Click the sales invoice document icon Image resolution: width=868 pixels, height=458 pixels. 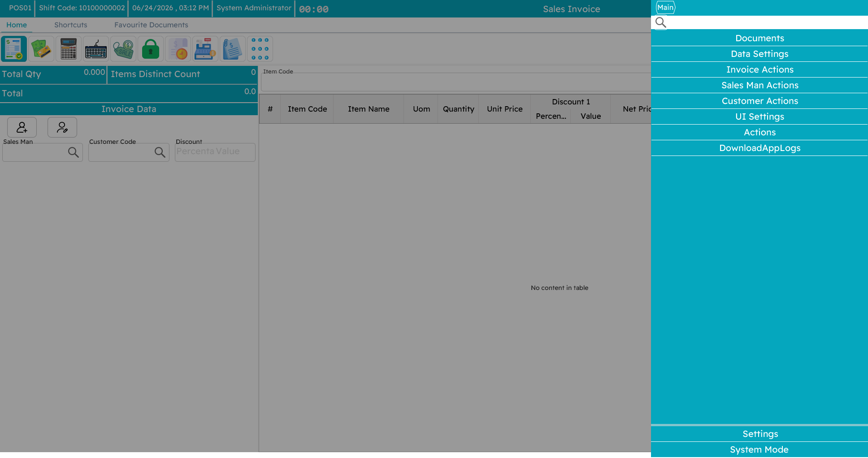tap(14, 49)
